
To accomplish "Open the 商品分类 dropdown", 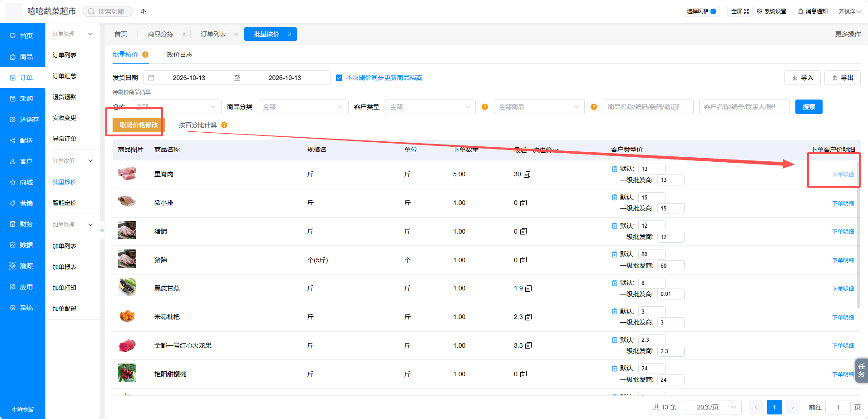I will coord(303,107).
